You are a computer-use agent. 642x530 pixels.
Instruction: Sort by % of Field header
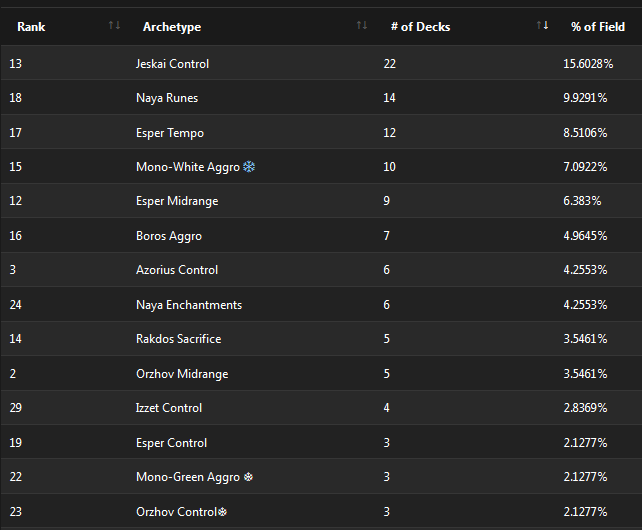point(598,27)
